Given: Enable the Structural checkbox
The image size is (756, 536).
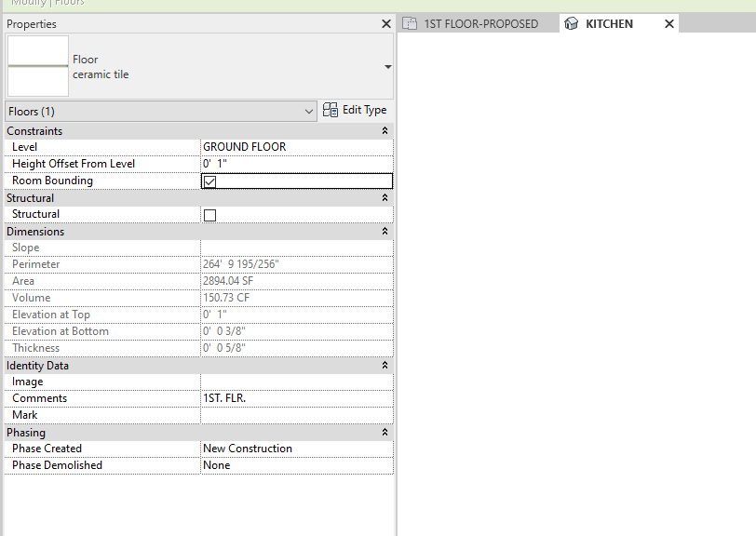Looking at the screenshot, I should 209,214.
